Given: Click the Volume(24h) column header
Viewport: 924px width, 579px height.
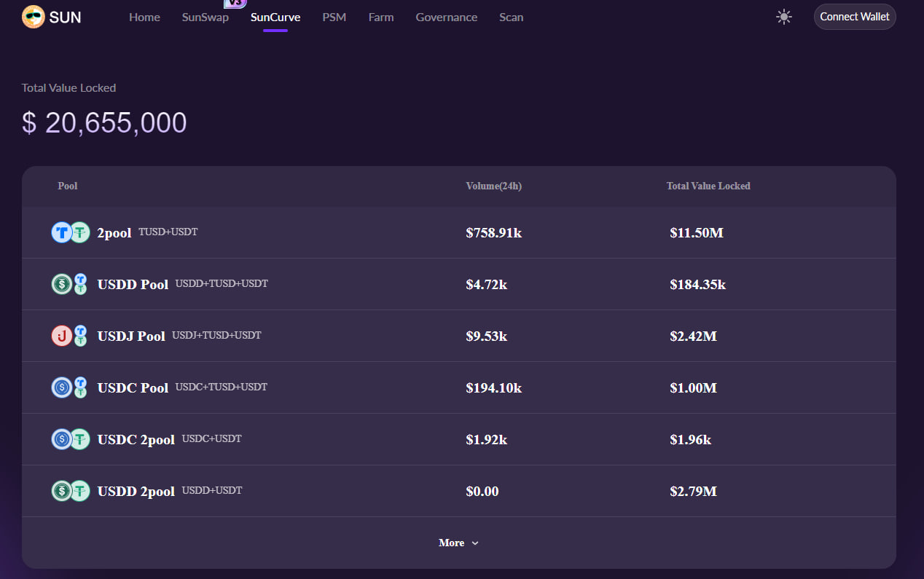Looking at the screenshot, I should [x=494, y=186].
